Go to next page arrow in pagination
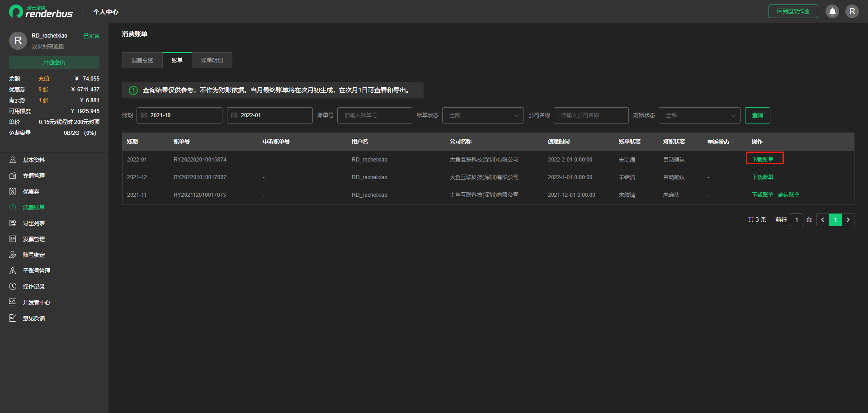Screen dimensions: 868x413 848,220
